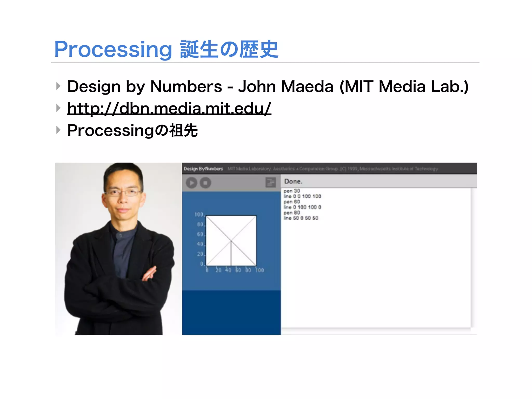532x399 pixels.
Task: Click the code line 'line 0 0 100 100'
Action: click(x=302, y=196)
